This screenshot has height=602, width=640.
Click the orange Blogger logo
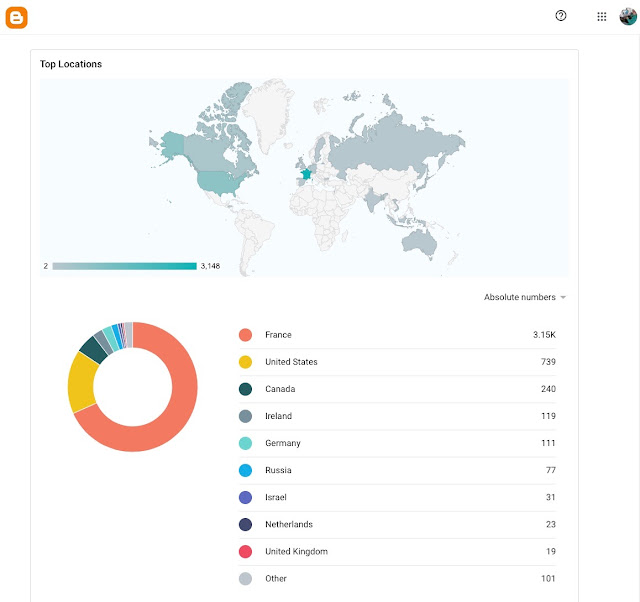pos(16,18)
